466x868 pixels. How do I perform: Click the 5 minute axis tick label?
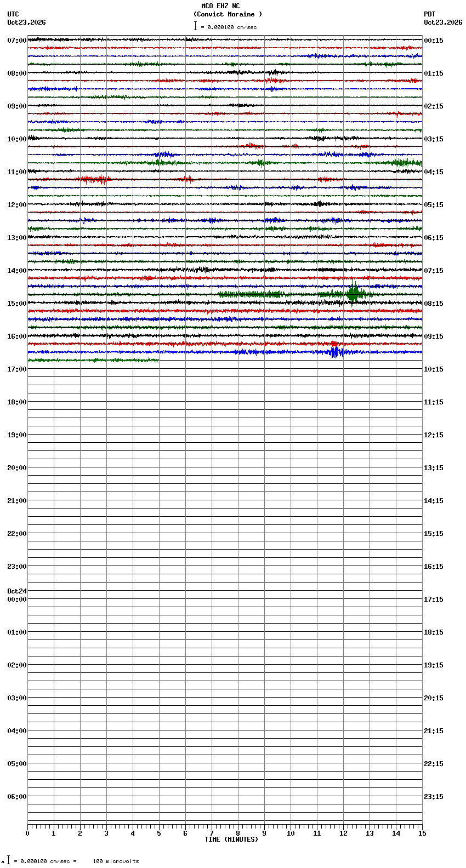tap(159, 833)
